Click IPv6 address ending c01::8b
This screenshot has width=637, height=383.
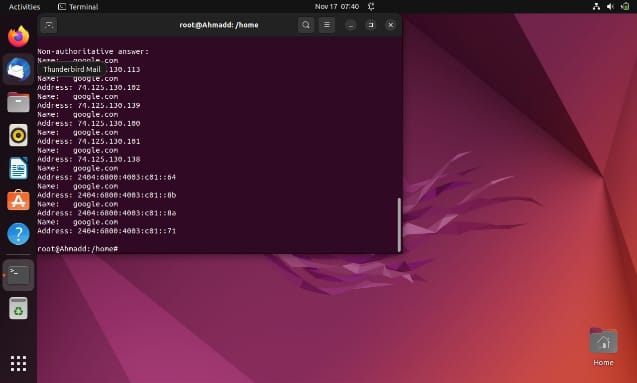127,195
